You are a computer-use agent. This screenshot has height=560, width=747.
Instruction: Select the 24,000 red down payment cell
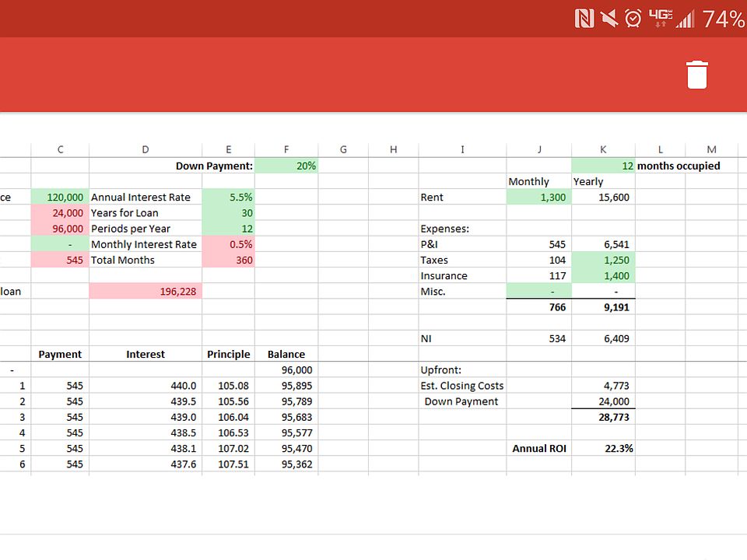(60, 213)
